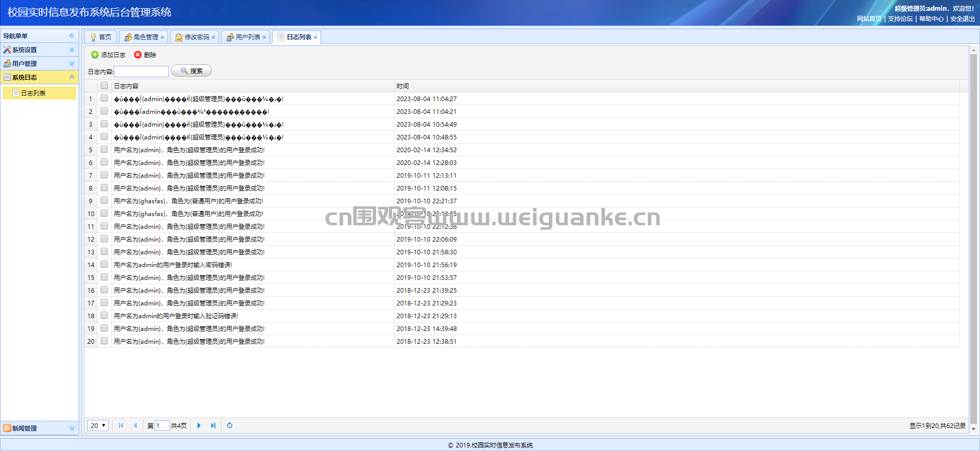Select the log dated 2018-12-23 12:38:51
980x451 pixels.
click(427, 341)
